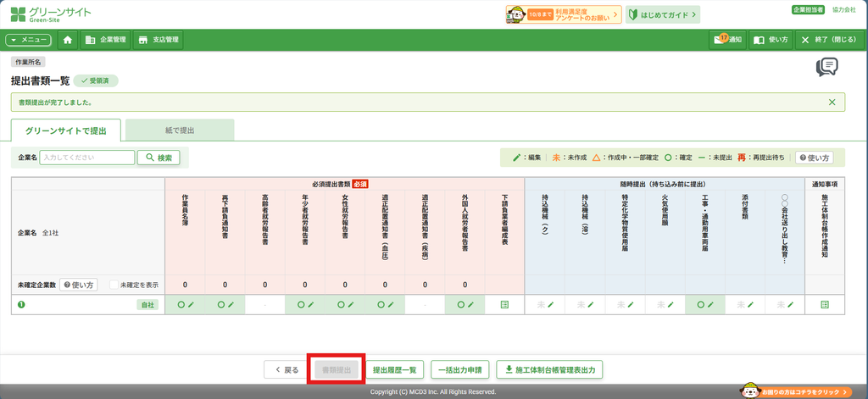Click the 受領済 status badge
This screenshot has width=868, height=399.
pyautogui.click(x=95, y=80)
